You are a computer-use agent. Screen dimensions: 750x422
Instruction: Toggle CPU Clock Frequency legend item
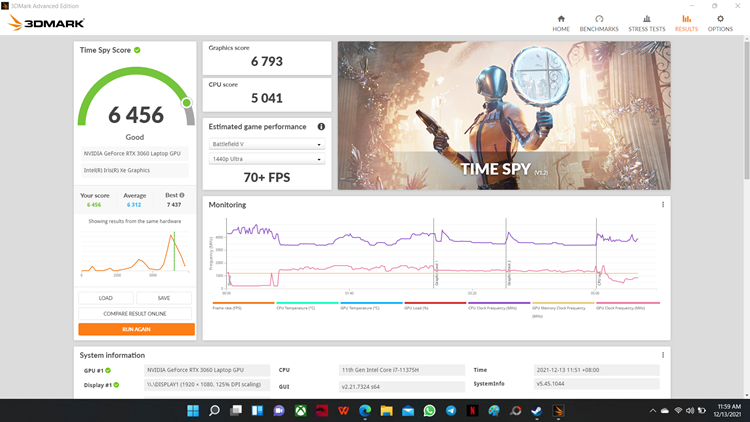(499, 306)
